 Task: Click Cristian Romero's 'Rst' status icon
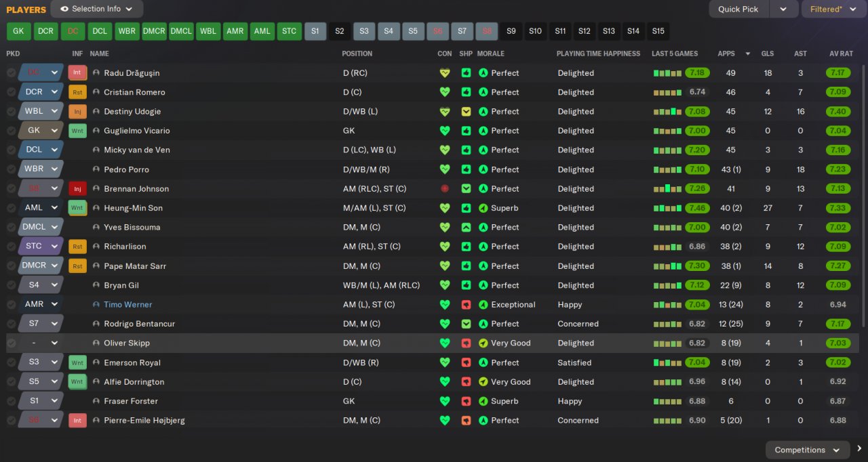point(77,92)
